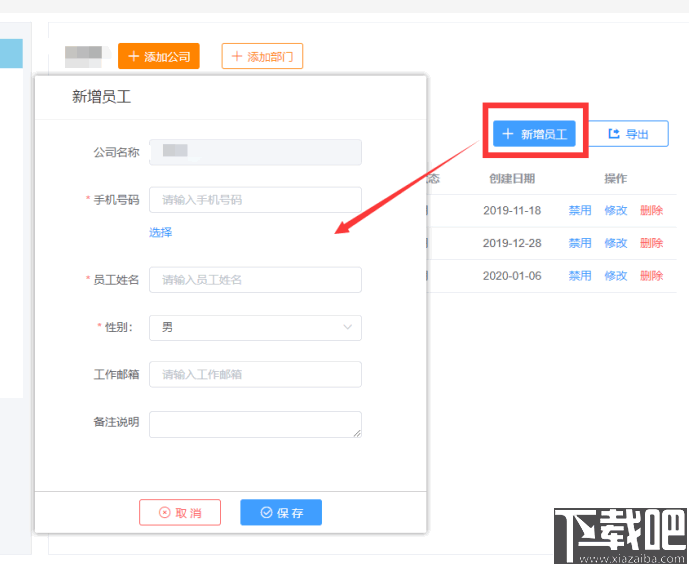Click 修改 in the 2019-11-18 row
Image resolution: width=689 pixels, height=564 pixels.
pyautogui.click(x=616, y=210)
